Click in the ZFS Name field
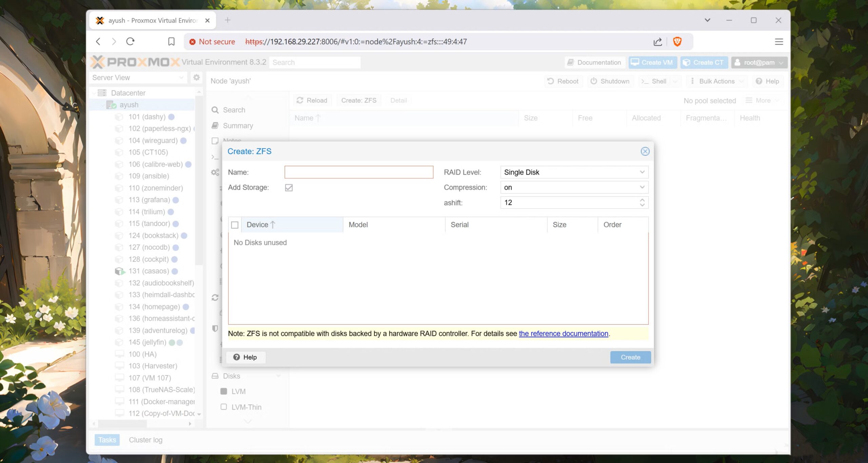This screenshot has height=463, width=868. pyautogui.click(x=359, y=172)
